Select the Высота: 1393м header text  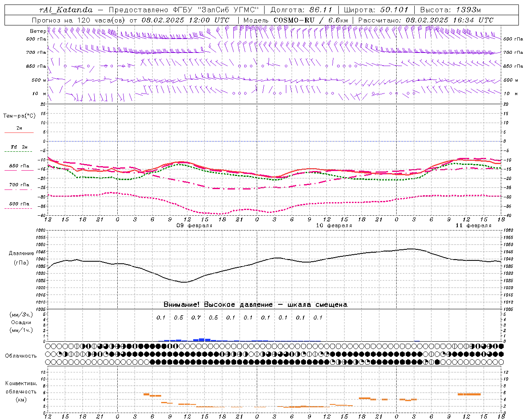tap(450, 10)
